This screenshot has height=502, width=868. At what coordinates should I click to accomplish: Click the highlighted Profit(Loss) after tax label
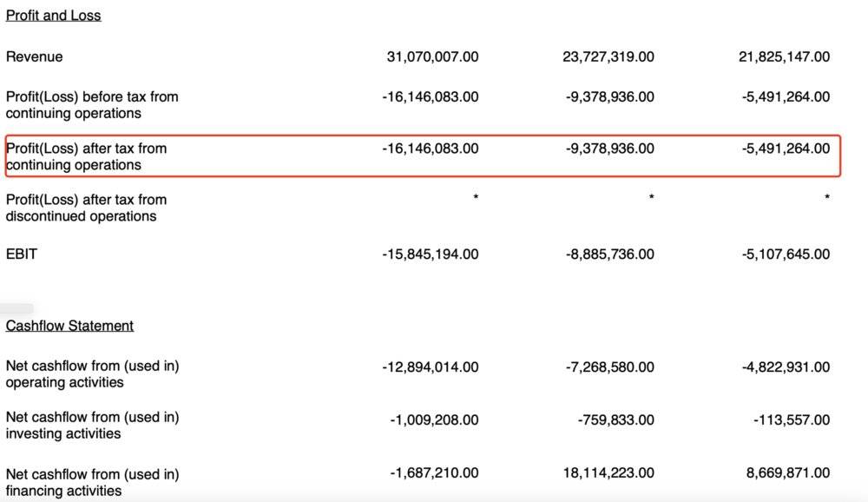click(86, 156)
